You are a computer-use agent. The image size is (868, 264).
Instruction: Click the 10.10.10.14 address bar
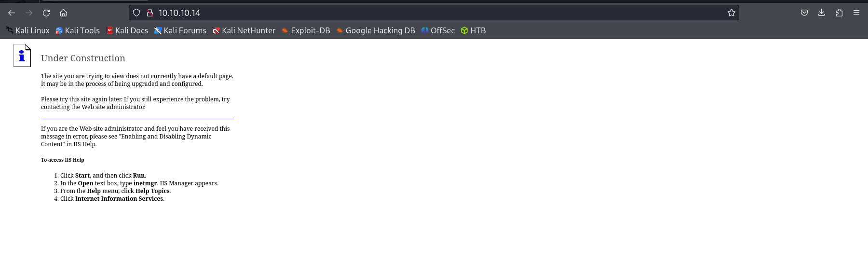tap(434, 13)
